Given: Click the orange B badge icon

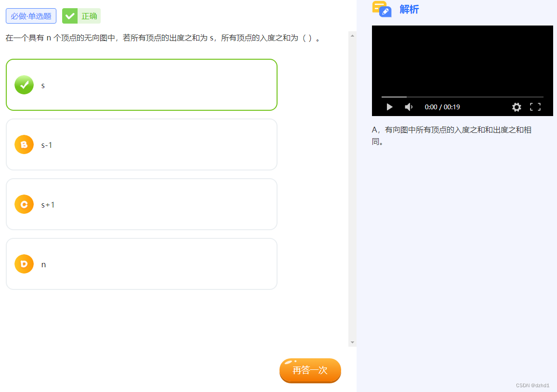Looking at the screenshot, I should coord(24,144).
